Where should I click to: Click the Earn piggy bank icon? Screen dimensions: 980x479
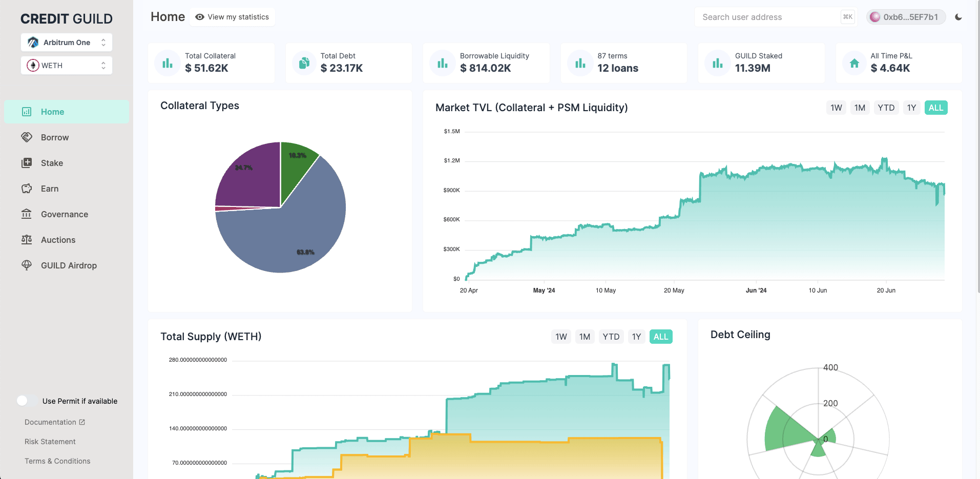[x=27, y=189]
